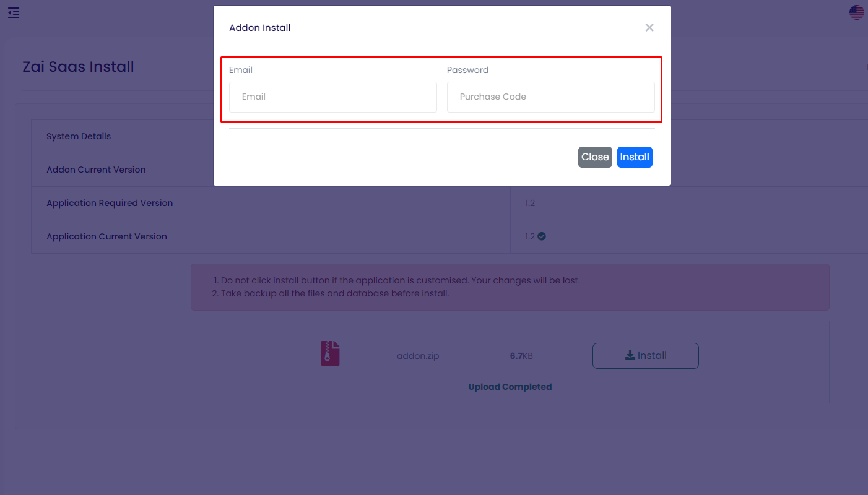
Task: Click the pink addon.zip archive icon
Action: pos(330,353)
